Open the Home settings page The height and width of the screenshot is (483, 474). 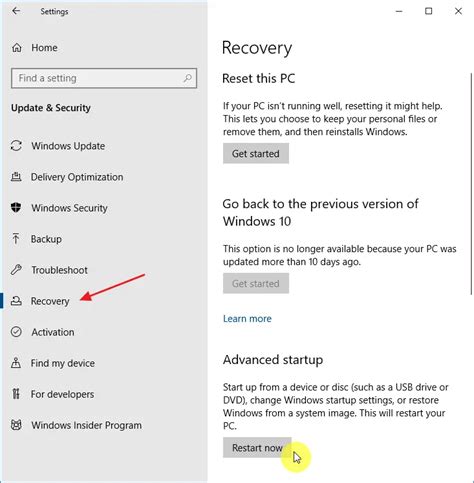point(44,48)
